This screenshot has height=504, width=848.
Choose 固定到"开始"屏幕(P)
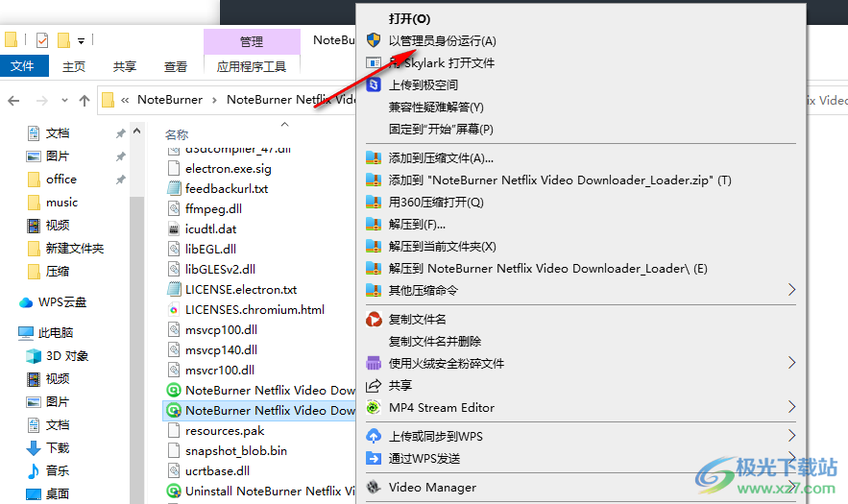click(441, 130)
